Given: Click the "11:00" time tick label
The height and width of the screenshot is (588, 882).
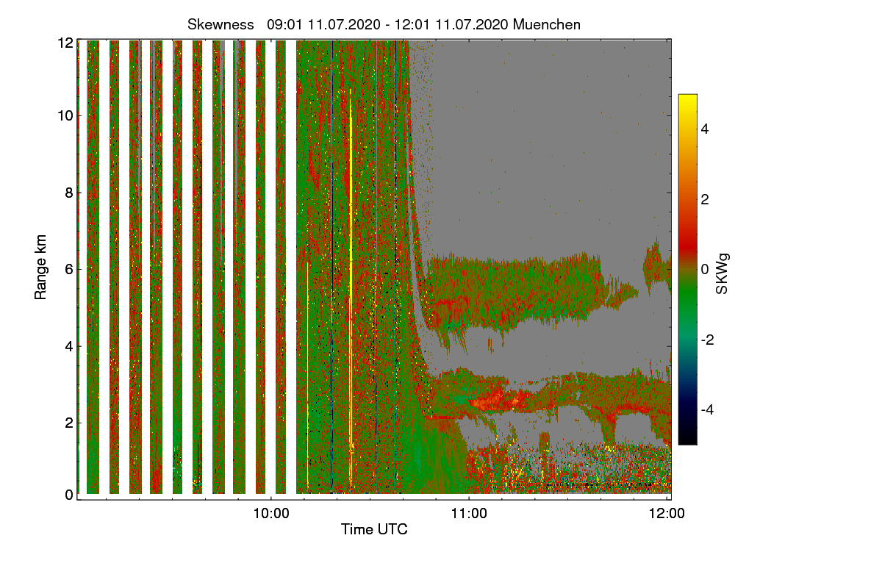Looking at the screenshot, I should click(x=469, y=514).
